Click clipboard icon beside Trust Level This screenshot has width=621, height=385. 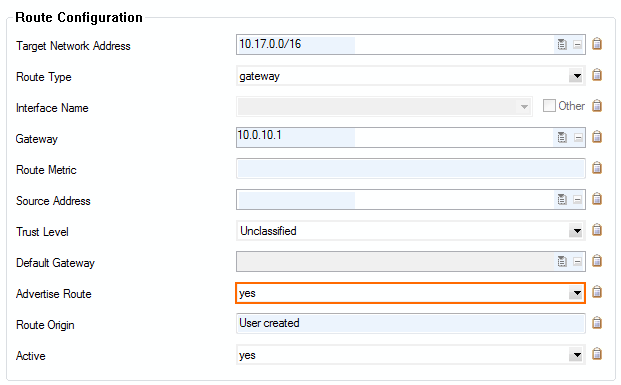tap(597, 230)
